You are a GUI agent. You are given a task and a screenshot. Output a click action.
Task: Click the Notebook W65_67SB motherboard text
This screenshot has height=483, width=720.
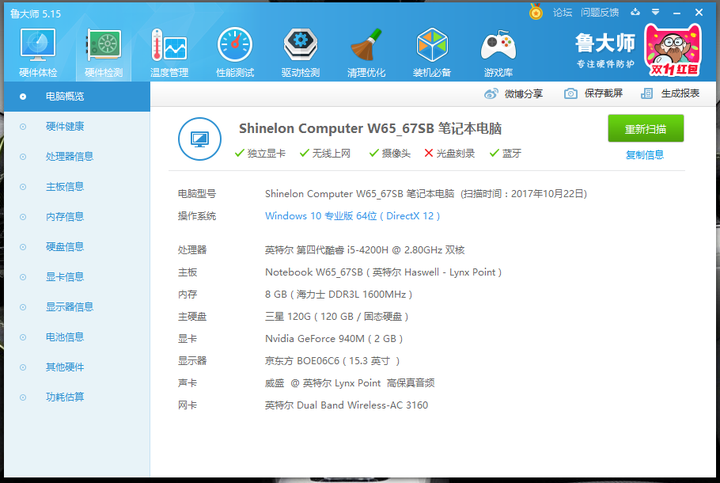pos(383,272)
